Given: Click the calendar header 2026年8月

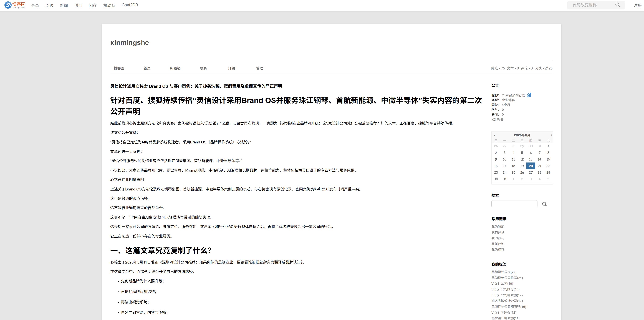Looking at the screenshot, I should pos(522,135).
